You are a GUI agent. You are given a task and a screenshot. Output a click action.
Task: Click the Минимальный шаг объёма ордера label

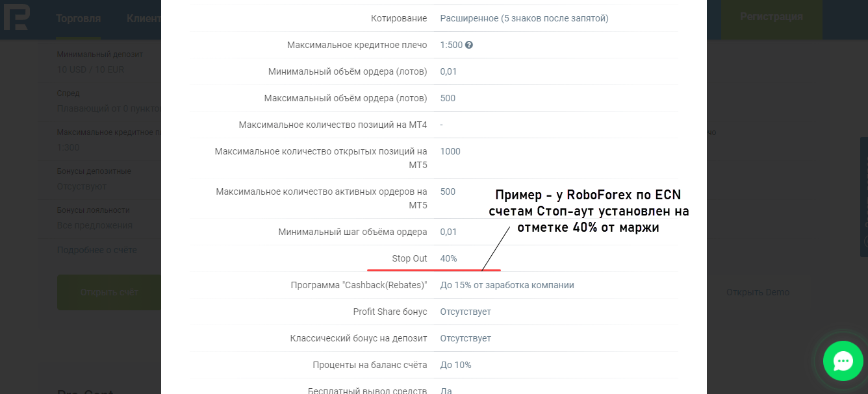[x=353, y=232]
